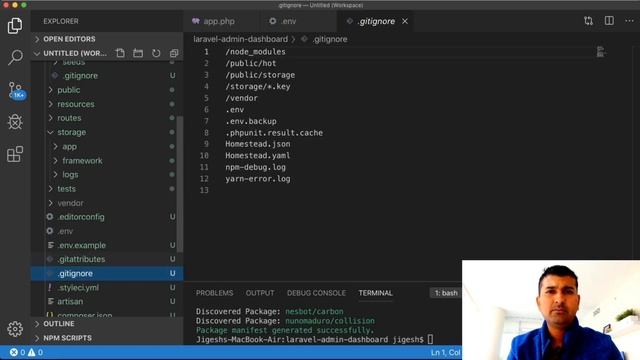Expand the framework folder
Viewport: 640px width, 360px height.
pos(107,160)
